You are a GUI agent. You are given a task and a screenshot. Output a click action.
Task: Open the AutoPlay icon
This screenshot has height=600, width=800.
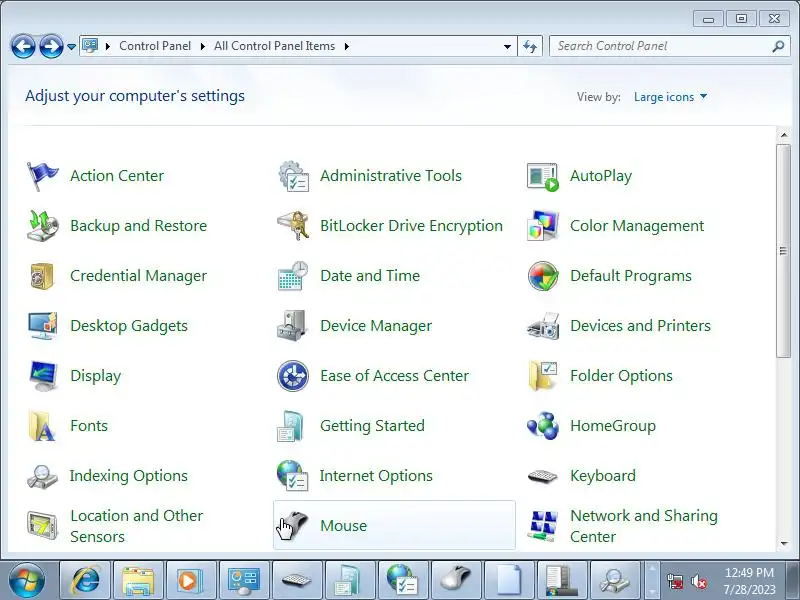coord(543,177)
